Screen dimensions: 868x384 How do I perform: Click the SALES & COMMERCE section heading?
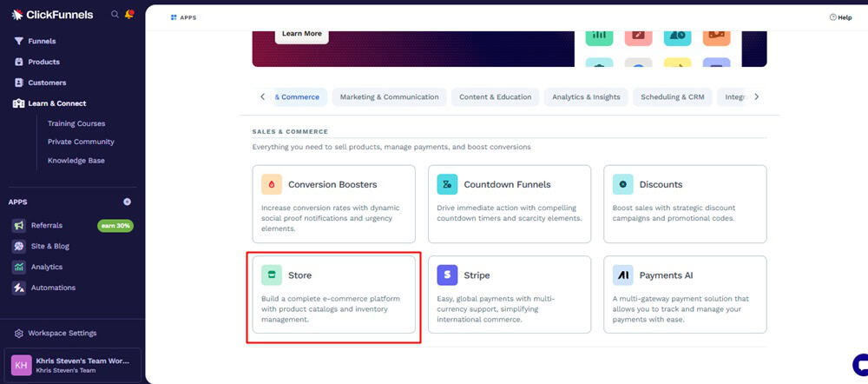click(x=290, y=132)
